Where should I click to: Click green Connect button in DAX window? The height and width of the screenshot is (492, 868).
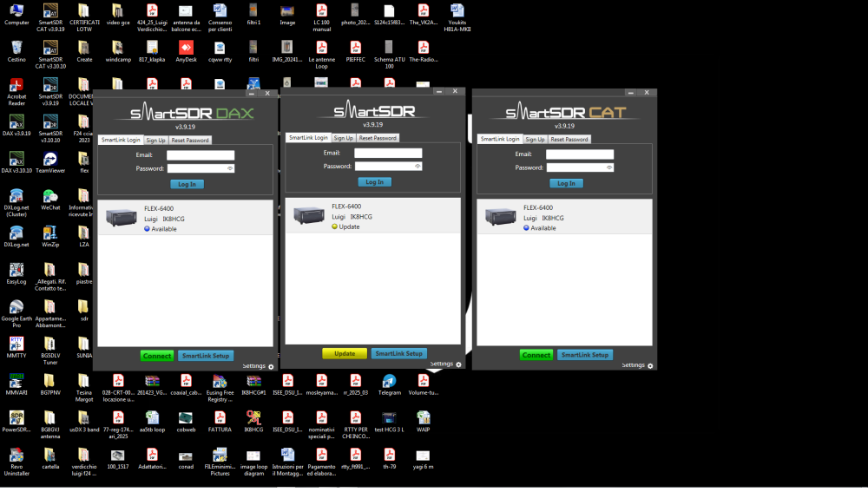click(157, 356)
